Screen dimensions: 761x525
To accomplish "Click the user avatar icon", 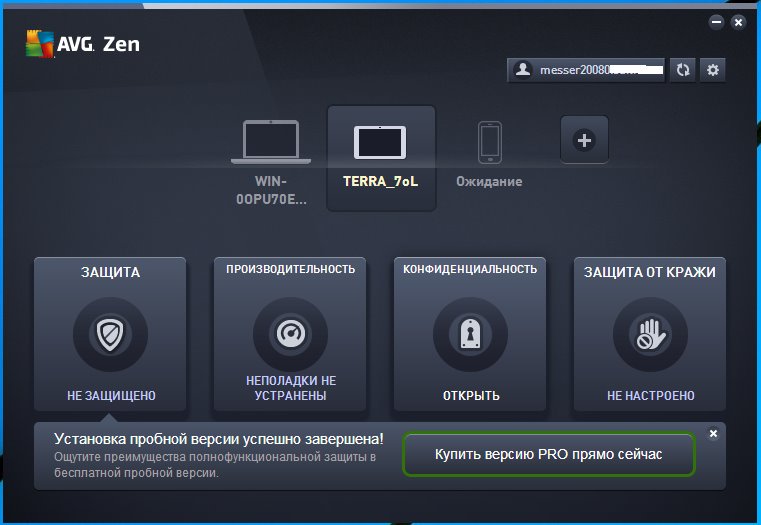I will [x=523, y=70].
